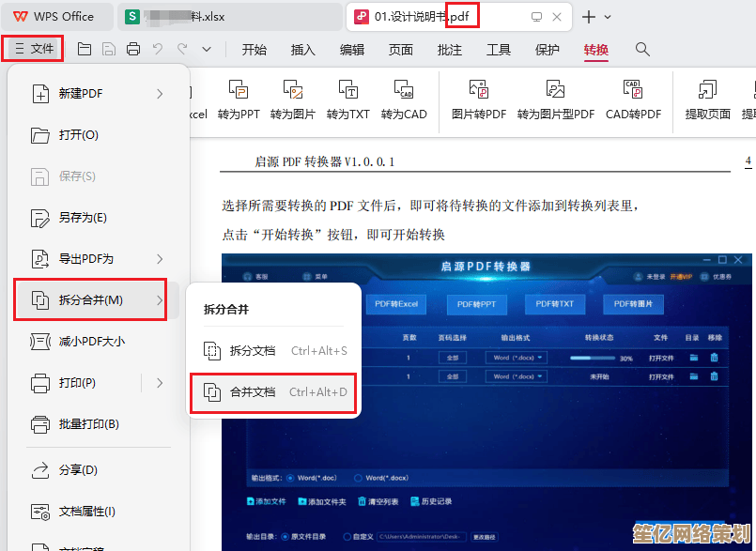Click the custom output path input field
Screen dimensions: 756x551
click(x=422, y=537)
